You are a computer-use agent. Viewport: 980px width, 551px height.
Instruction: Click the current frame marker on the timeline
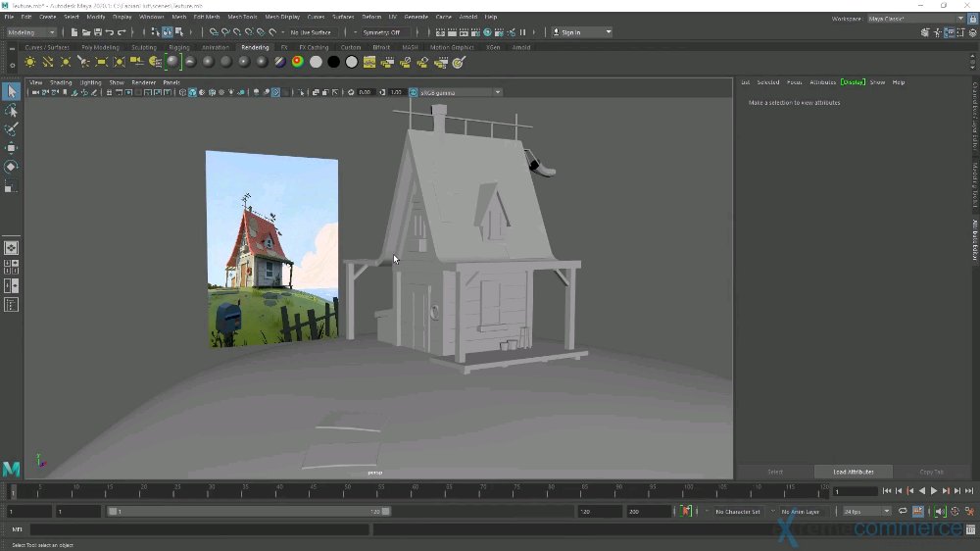(x=13, y=491)
